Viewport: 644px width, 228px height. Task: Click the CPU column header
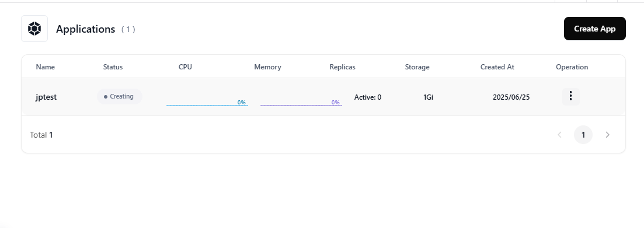[x=185, y=67]
